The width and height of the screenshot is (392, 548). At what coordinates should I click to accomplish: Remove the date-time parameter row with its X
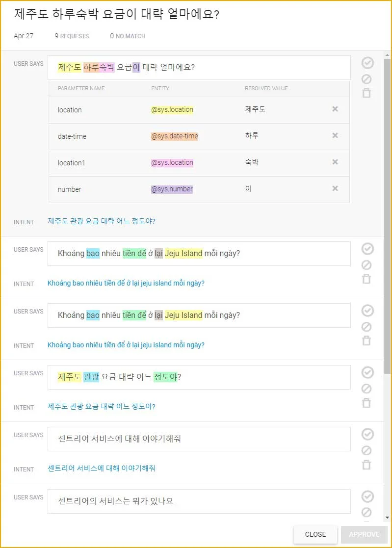pos(335,135)
